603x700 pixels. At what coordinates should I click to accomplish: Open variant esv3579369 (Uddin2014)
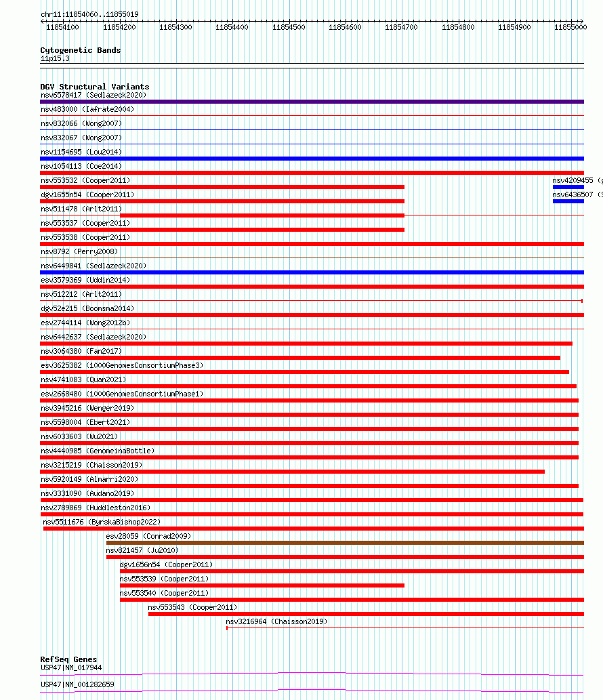tap(85, 280)
